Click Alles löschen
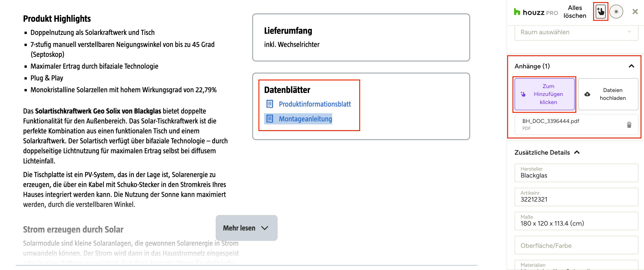The image size is (644, 270). [x=575, y=12]
